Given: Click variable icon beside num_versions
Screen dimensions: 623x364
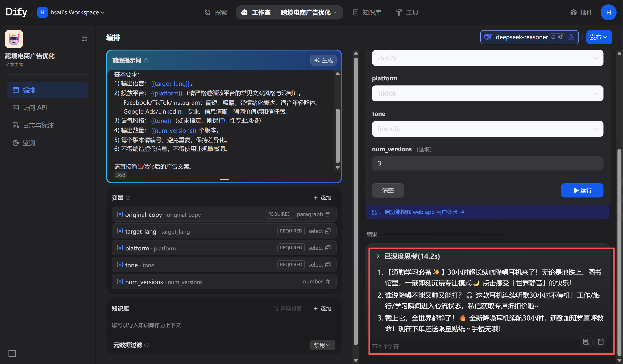Looking at the screenshot, I should tap(120, 281).
